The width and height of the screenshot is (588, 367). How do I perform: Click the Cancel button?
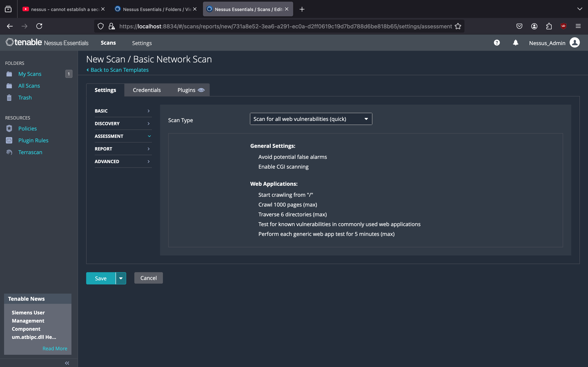click(148, 278)
